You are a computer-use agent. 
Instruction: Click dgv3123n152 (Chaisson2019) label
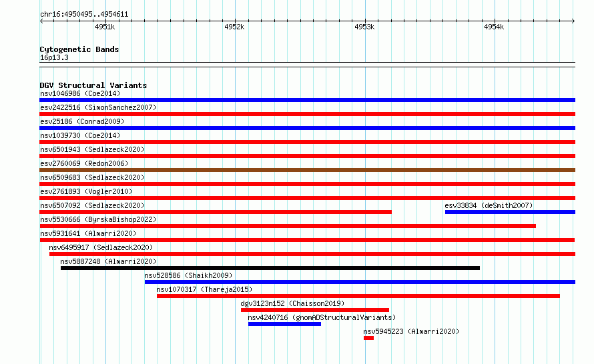point(292,303)
